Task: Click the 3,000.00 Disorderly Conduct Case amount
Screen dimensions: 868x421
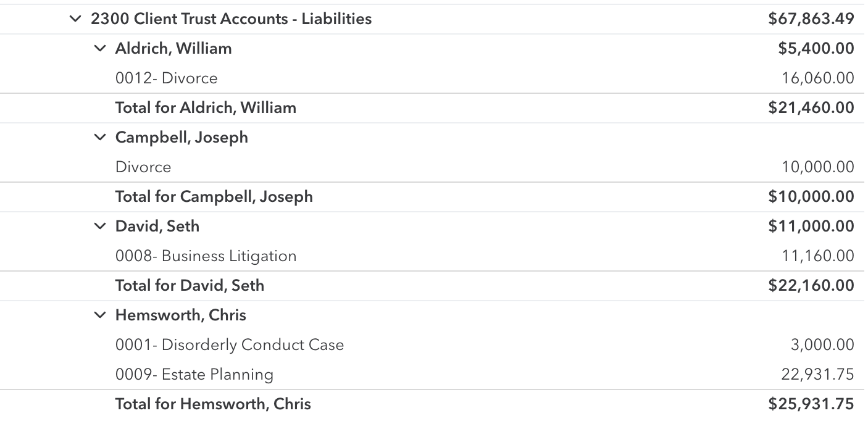Action: point(822,345)
